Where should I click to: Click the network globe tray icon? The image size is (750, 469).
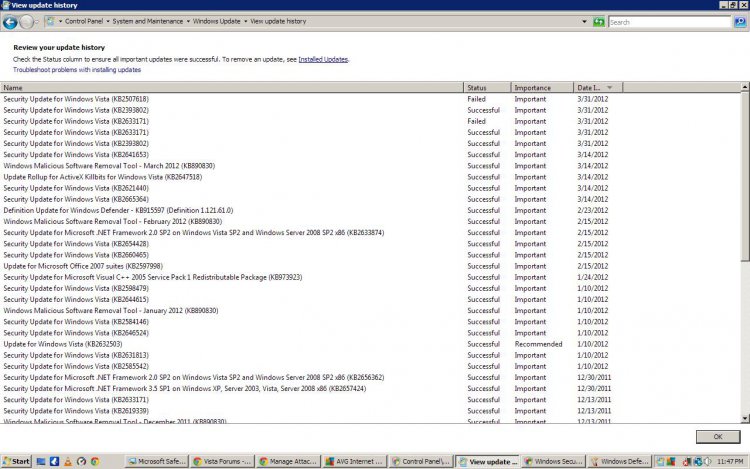(x=698, y=461)
